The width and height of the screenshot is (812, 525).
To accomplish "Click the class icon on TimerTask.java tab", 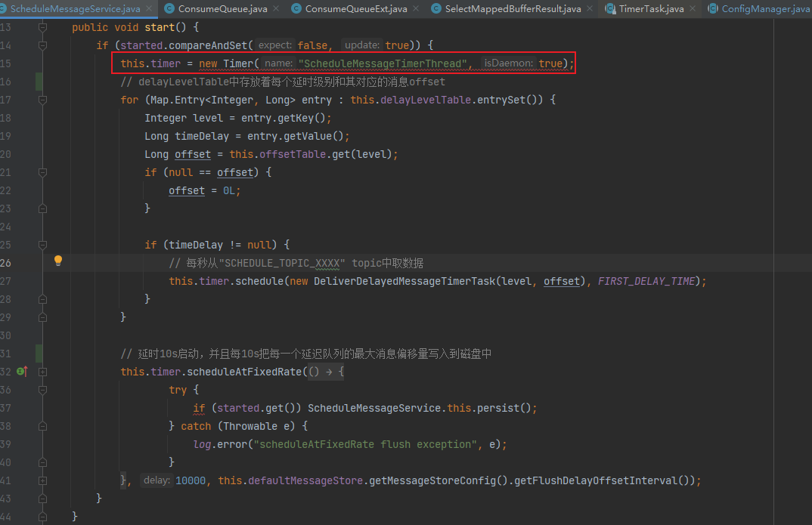I will pyautogui.click(x=611, y=9).
